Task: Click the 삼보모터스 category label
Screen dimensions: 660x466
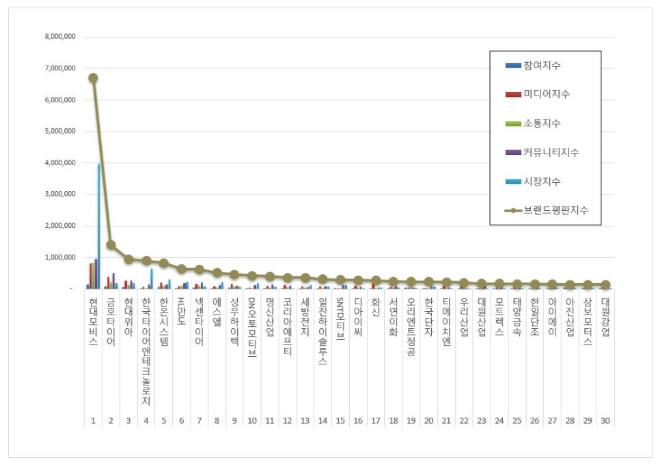Action: (588, 321)
